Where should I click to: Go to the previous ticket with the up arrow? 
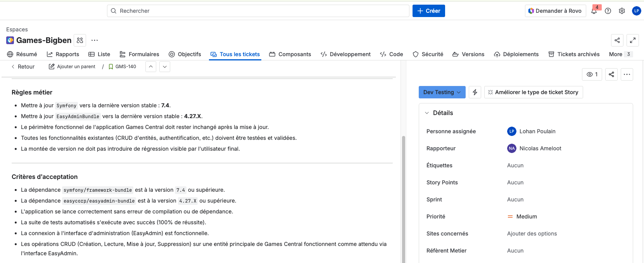coord(151,67)
